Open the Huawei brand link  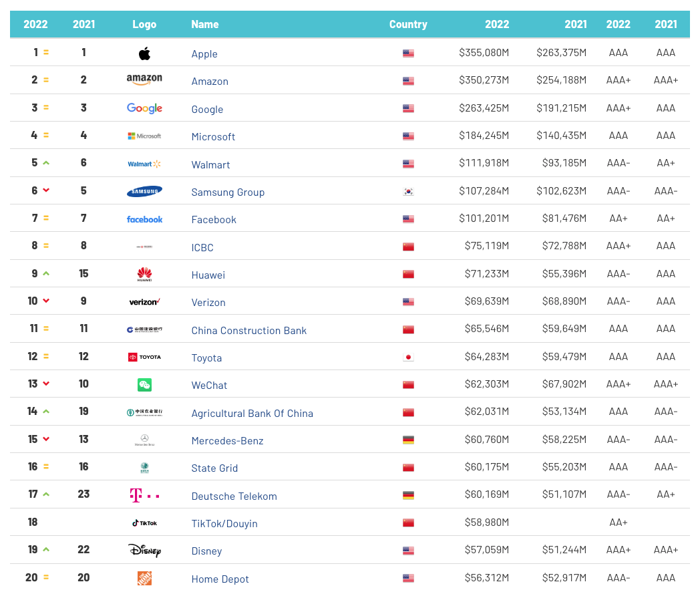[208, 275]
